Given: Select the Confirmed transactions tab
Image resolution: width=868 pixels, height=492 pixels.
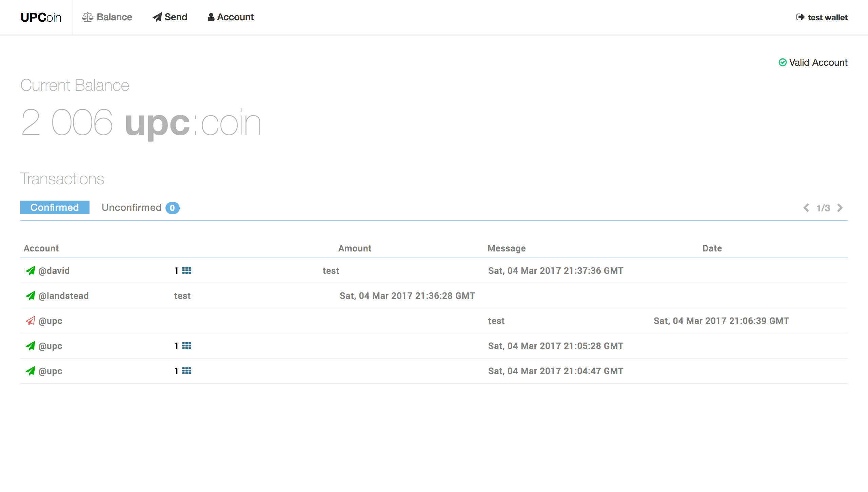Looking at the screenshot, I should tap(55, 207).
